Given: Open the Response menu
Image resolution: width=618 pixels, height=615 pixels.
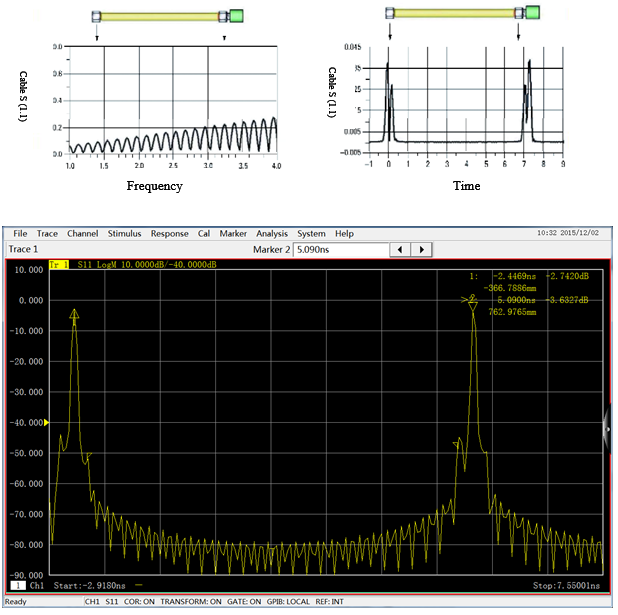Looking at the screenshot, I should (x=169, y=233).
